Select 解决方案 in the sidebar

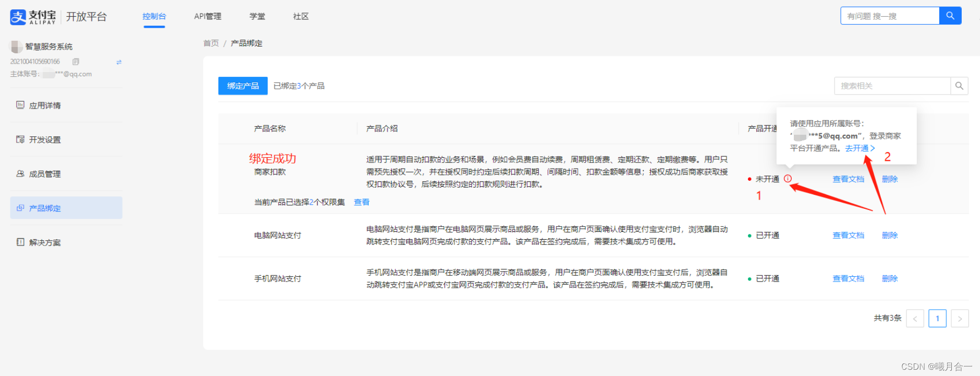[x=66, y=242]
